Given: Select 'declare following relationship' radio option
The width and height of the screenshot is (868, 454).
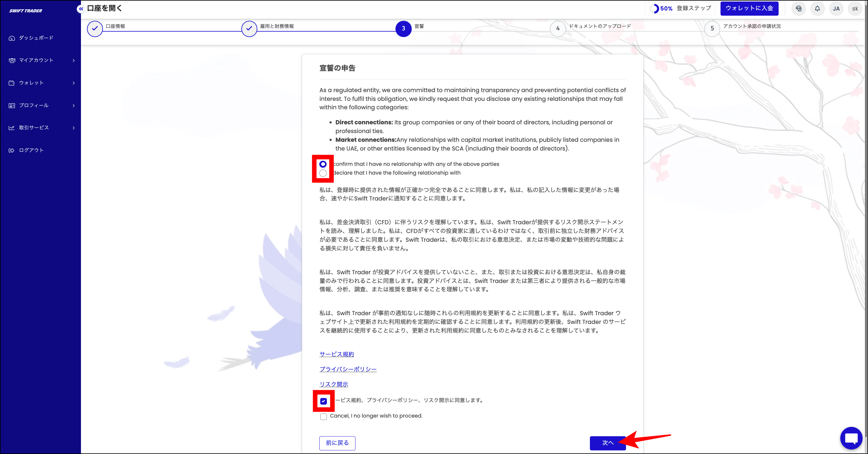Looking at the screenshot, I should (x=323, y=173).
